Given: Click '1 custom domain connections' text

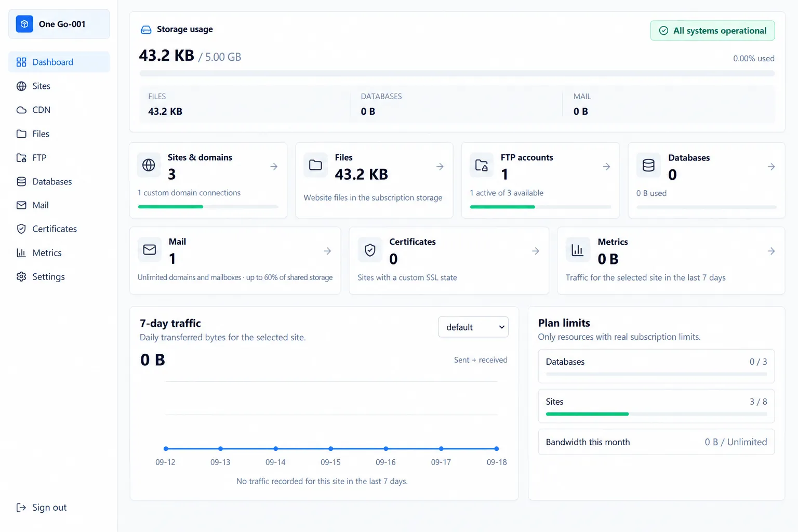Looking at the screenshot, I should (189, 193).
